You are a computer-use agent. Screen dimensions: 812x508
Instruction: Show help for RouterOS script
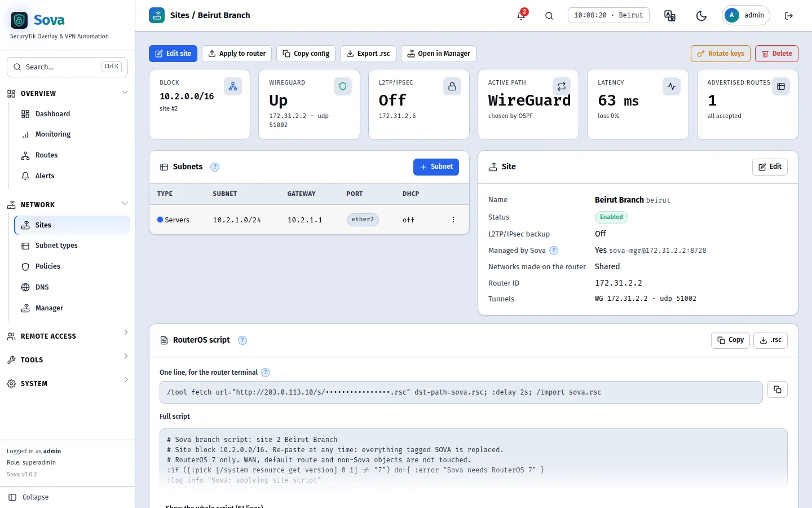click(242, 340)
